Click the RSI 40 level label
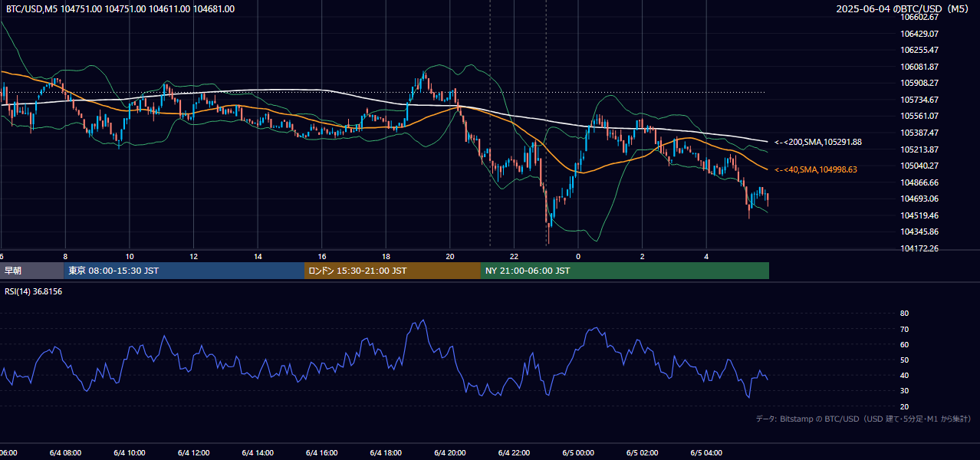980x460 pixels. click(904, 375)
